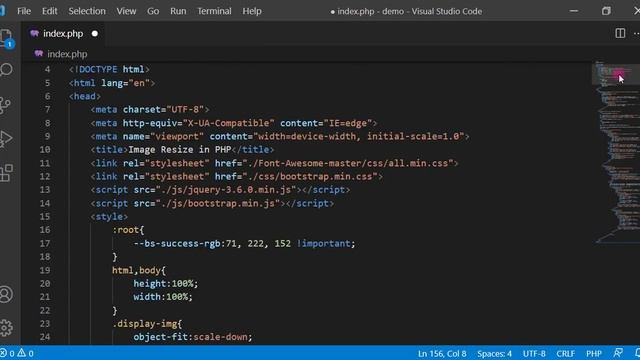The image size is (640, 360).
Task: Click the bootstrap.min.css href string
Action: 310,176
